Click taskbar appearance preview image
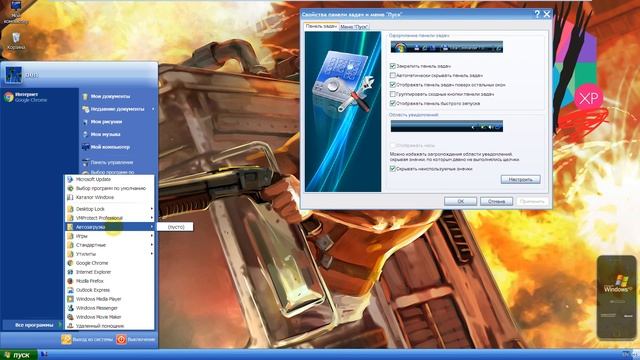640x360 pixels. pos(447,47)
